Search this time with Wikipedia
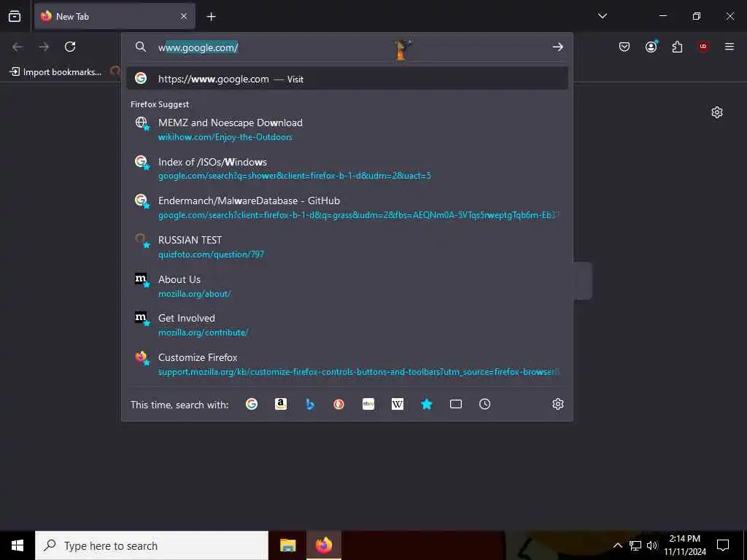Image resolution: width=747 pixels, height=560 pixels. tap(398, 404)
